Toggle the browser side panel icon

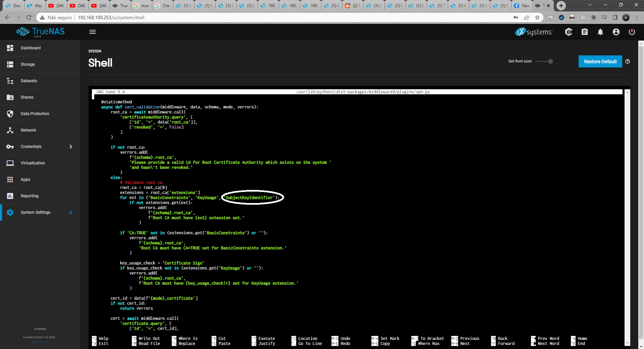click(615, 17)
